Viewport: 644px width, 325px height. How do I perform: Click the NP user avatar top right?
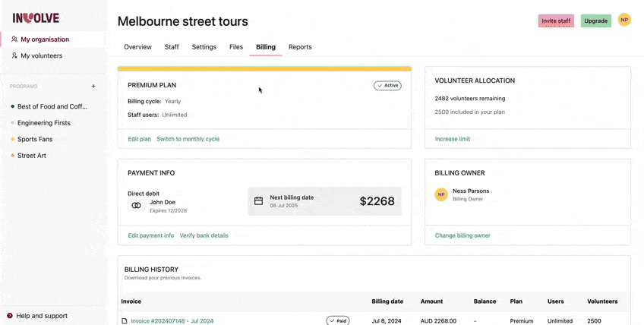pyautogui.click(x=624, y=20)
